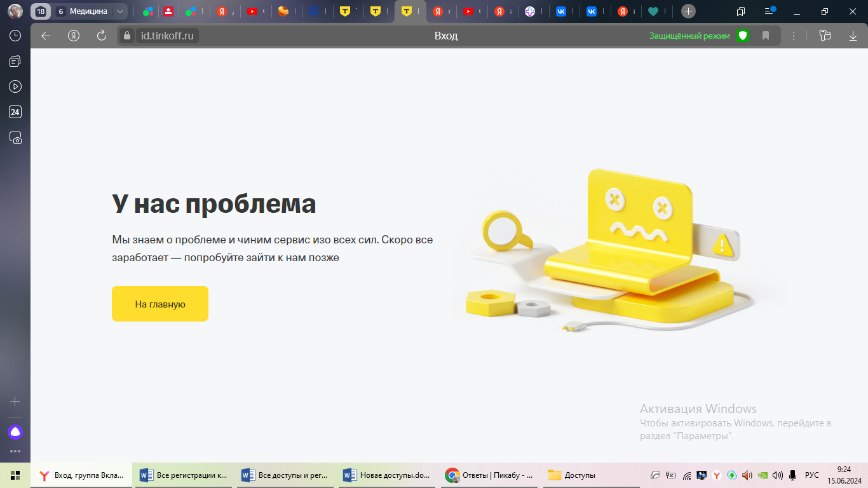Open a new tab with the plus button
This screenshot has width=868, height=488.
[x=688, y=11]
